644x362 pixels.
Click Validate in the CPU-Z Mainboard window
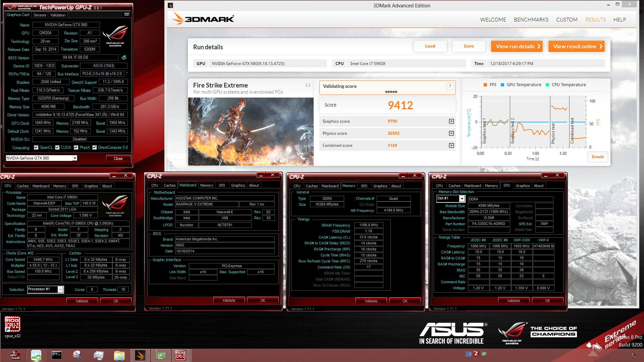(229, 300)
